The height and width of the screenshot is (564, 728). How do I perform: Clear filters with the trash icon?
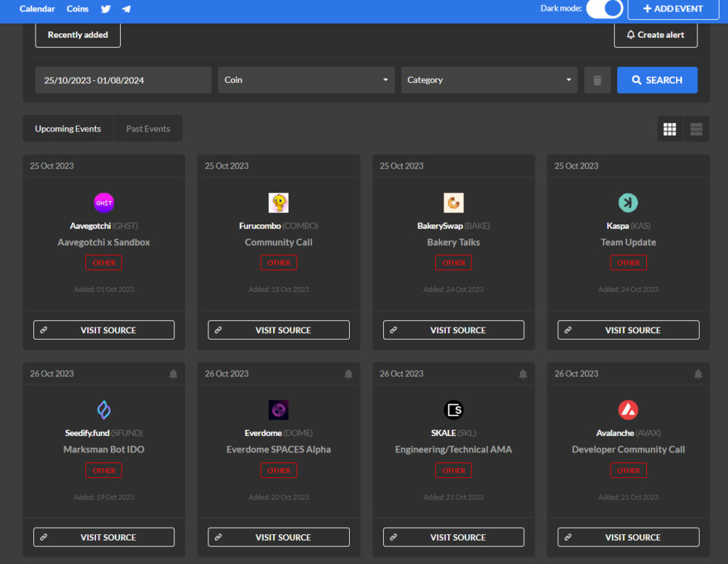597,80
